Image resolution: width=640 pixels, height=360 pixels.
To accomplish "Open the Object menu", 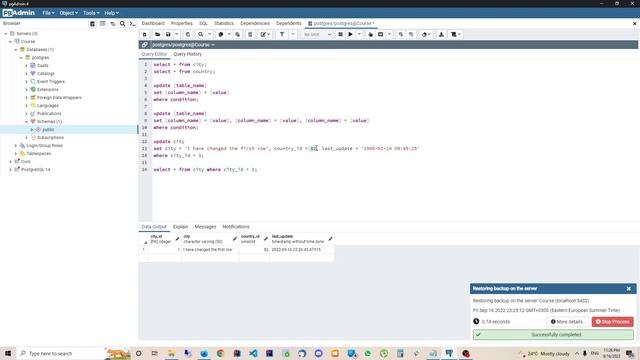I will [x=68, y=13].
